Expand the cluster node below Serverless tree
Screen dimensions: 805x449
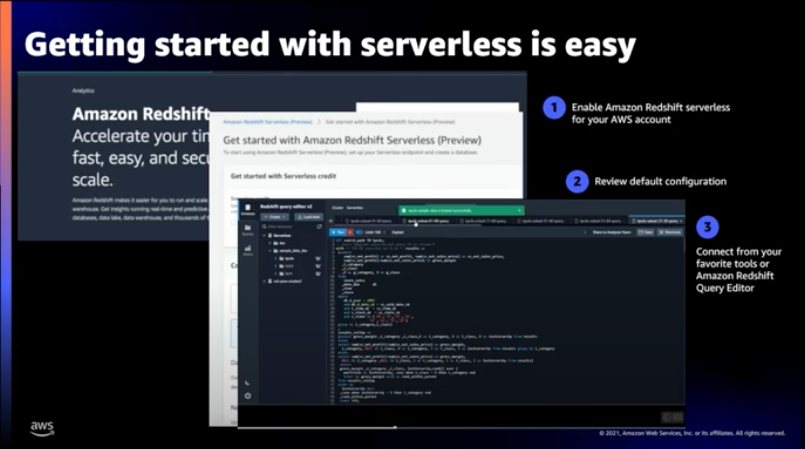pyautogui.click(x=264, y=281)
